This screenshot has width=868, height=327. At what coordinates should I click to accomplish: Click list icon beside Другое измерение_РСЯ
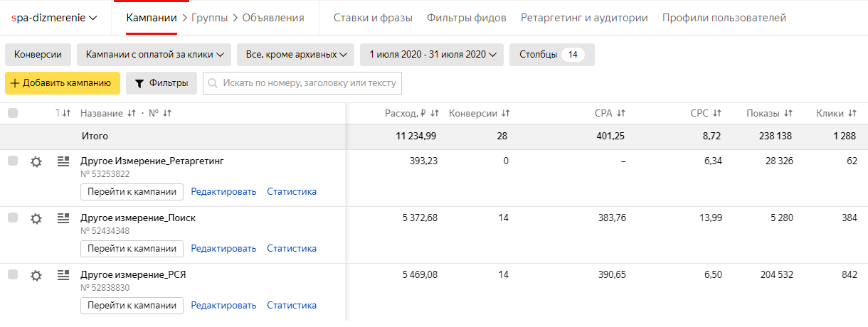(x=63, y=275)
